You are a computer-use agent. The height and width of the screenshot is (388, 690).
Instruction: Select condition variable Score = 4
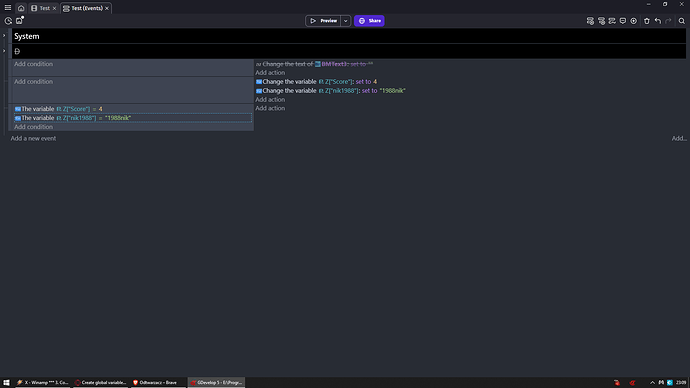coord(58,109)
